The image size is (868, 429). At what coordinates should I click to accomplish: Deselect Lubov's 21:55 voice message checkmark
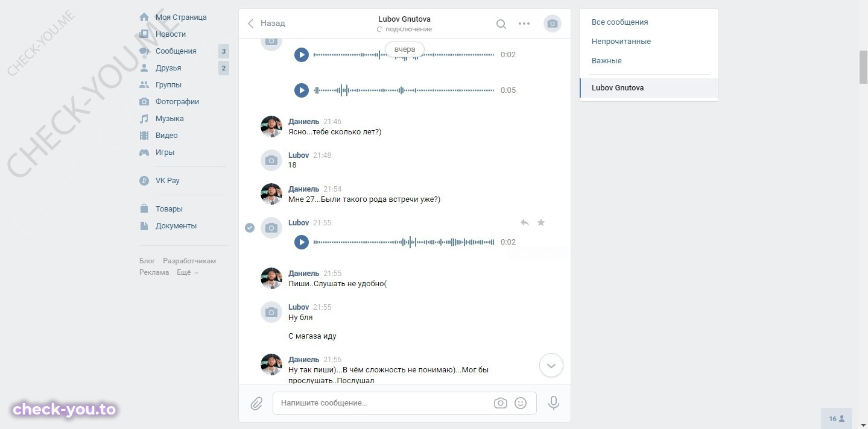click(250, 228)
